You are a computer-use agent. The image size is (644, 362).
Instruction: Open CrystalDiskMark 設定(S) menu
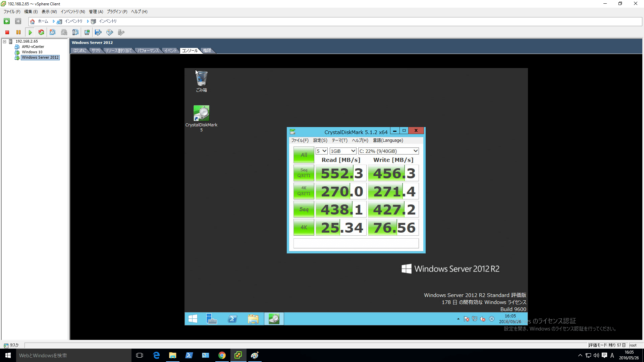pyautogui.click(x=320, y=140)
